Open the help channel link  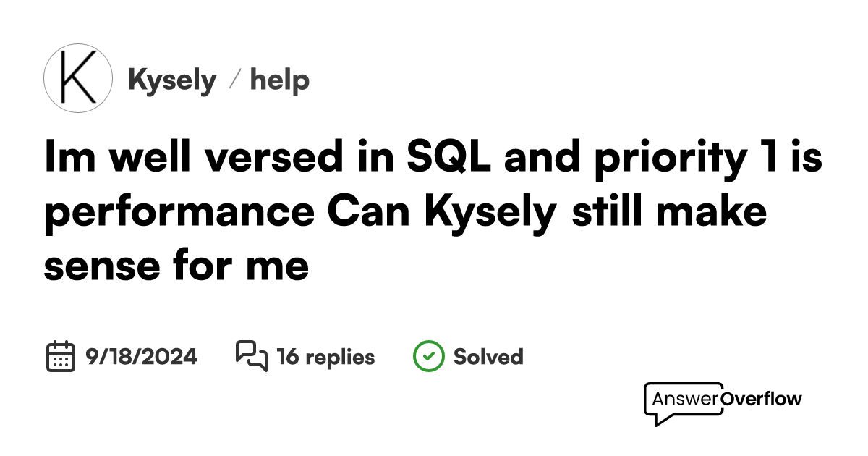[x=279, y=80]
